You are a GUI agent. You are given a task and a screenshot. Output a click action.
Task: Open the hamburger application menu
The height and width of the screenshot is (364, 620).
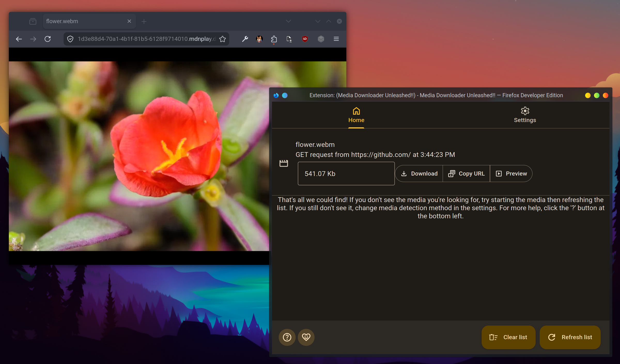point(336,39)
